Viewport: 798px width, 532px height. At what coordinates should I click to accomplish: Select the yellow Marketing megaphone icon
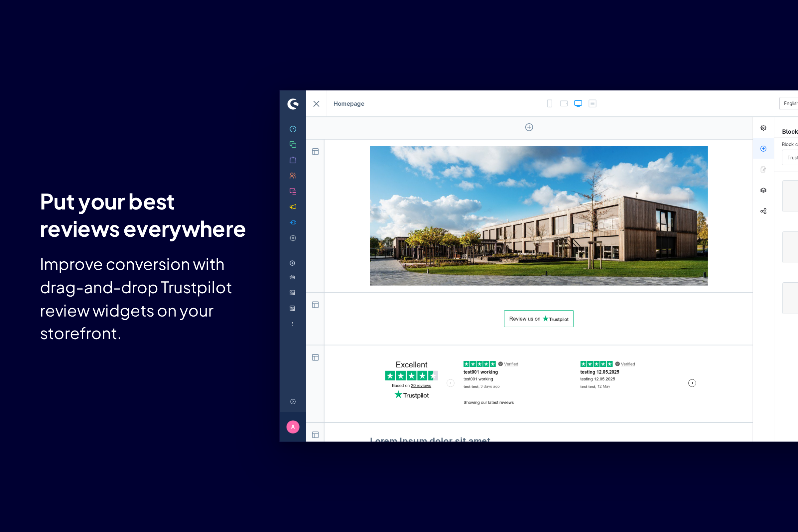point(293,206)
